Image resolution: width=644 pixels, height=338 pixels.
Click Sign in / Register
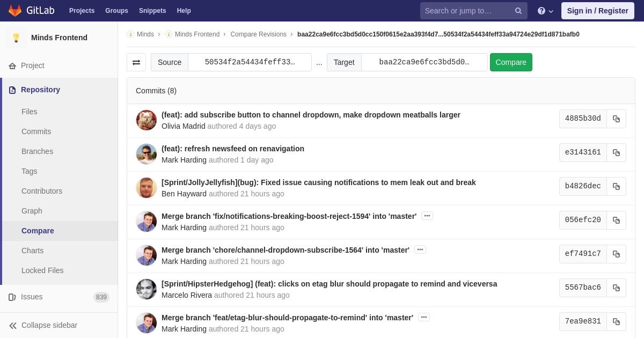[597, 11]
